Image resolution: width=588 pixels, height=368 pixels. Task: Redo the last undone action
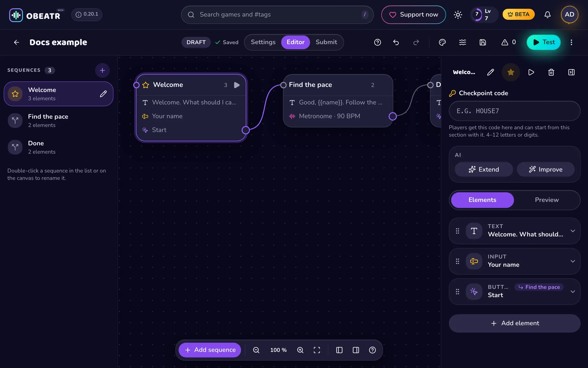(416, 42)
